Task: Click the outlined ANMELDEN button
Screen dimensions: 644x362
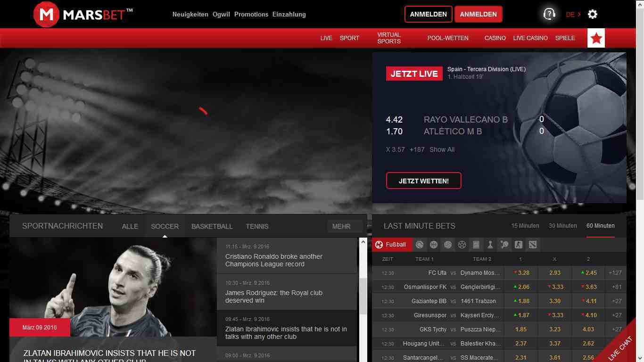Action: point(429,14)
